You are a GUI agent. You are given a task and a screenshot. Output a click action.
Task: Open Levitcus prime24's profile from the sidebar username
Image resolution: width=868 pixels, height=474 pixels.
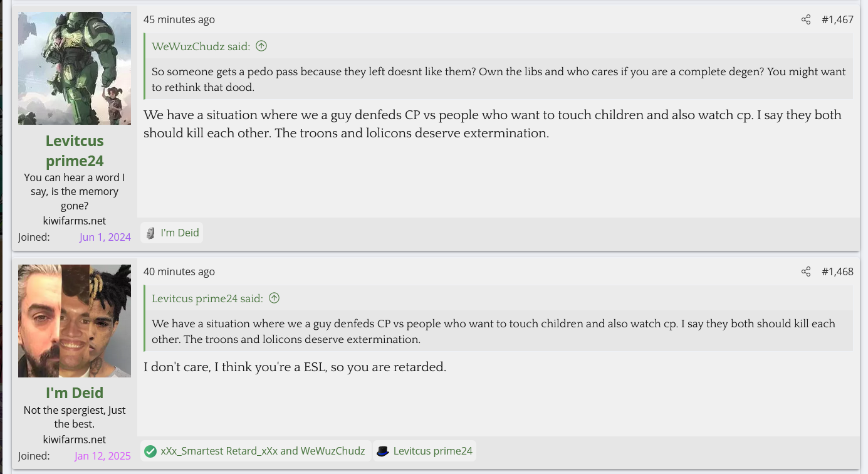[75, 150]
